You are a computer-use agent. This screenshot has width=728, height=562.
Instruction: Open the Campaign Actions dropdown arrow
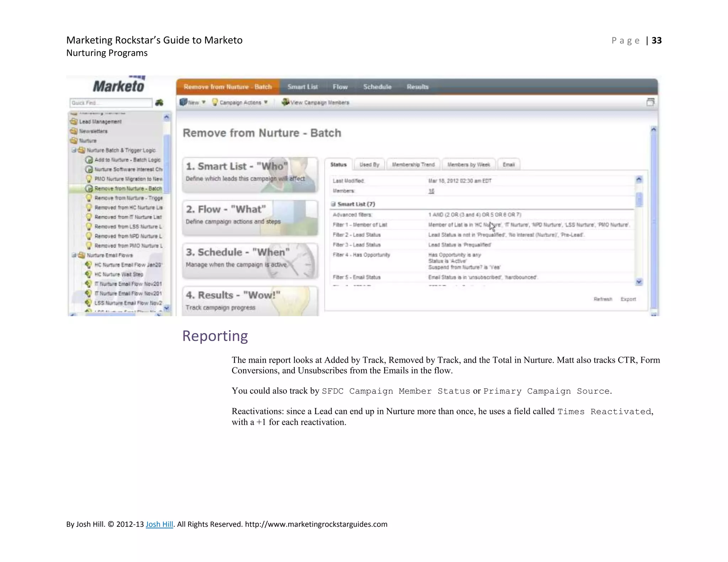click(266, 102)
